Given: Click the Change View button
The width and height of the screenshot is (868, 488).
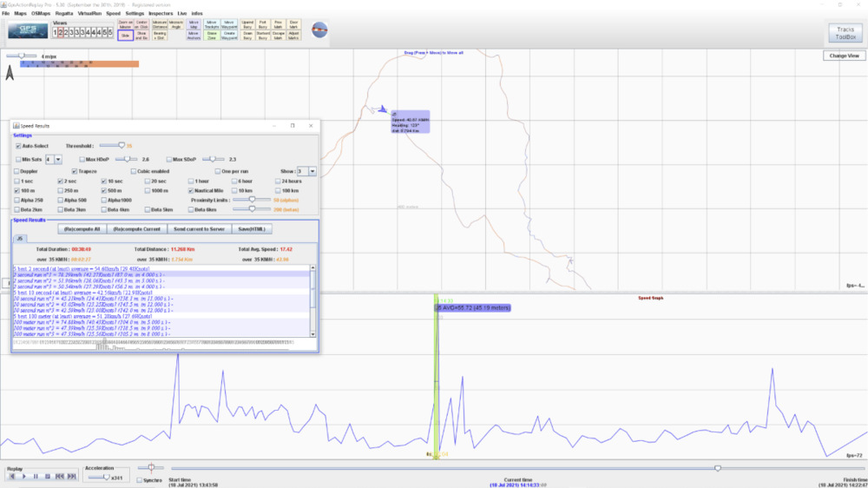Looking at the screenshot, I should (844, 56).
